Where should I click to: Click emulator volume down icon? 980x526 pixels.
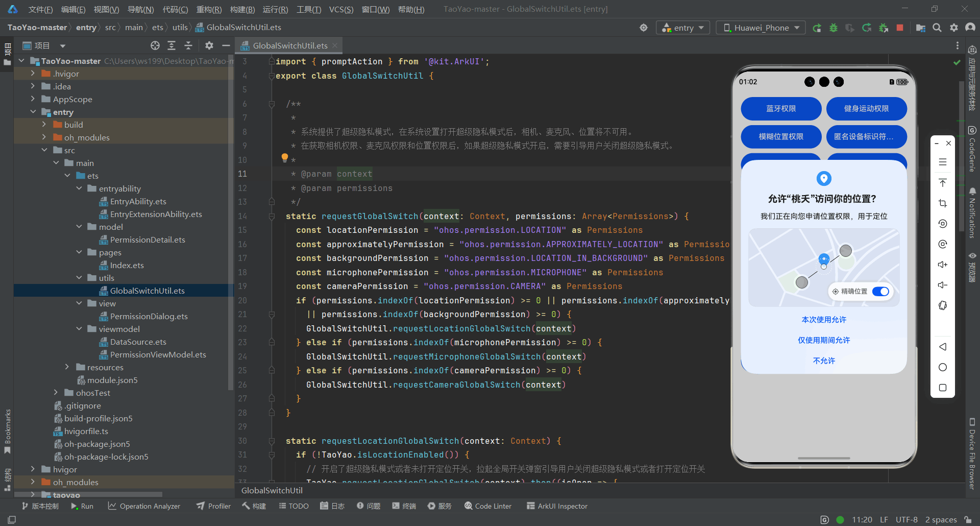point(943,285)
